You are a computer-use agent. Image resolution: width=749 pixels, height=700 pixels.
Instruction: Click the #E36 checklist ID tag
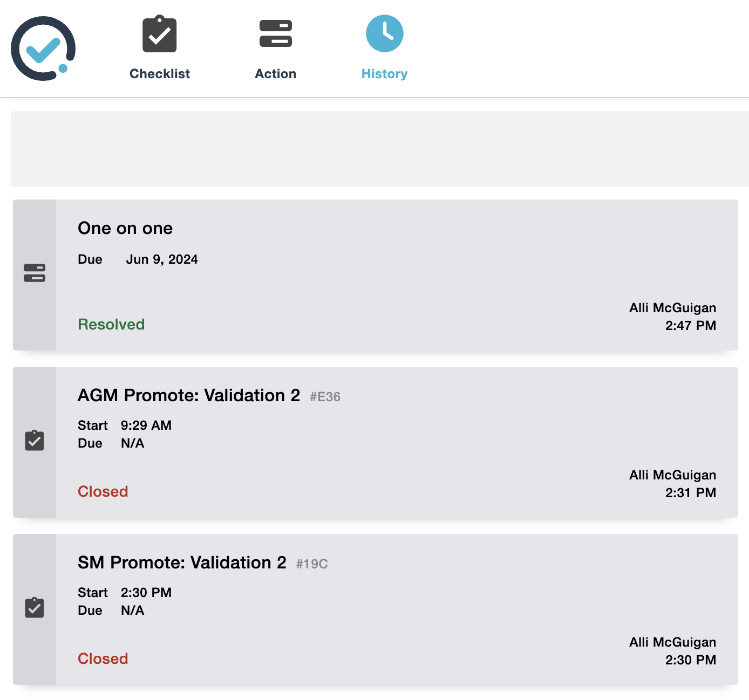tap(325, 397)
